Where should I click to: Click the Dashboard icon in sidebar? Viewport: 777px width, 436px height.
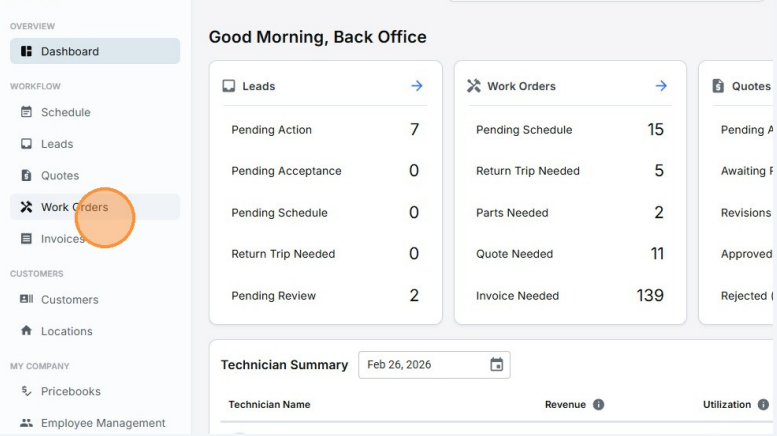tap(26, 51)
